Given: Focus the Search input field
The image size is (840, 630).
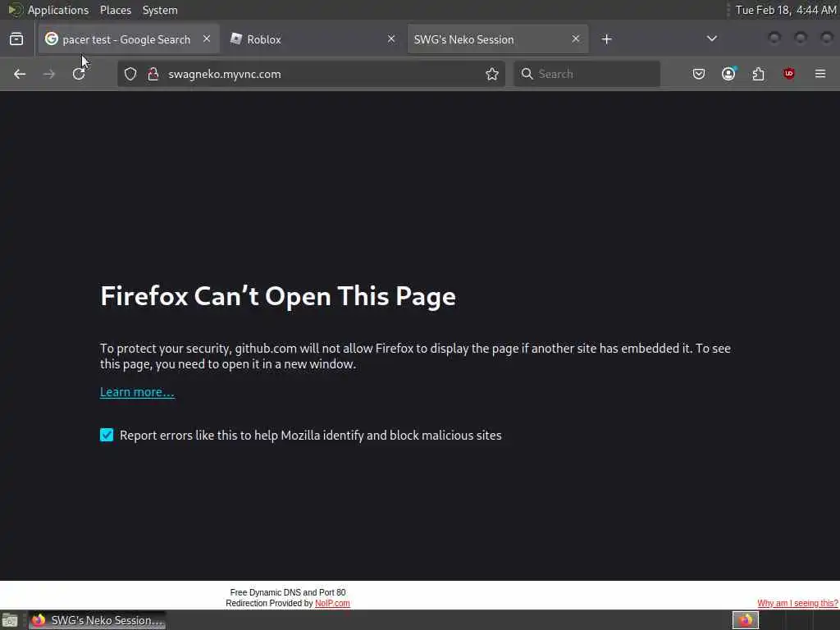Looking at the screenshot, I should tap(587, 74).
